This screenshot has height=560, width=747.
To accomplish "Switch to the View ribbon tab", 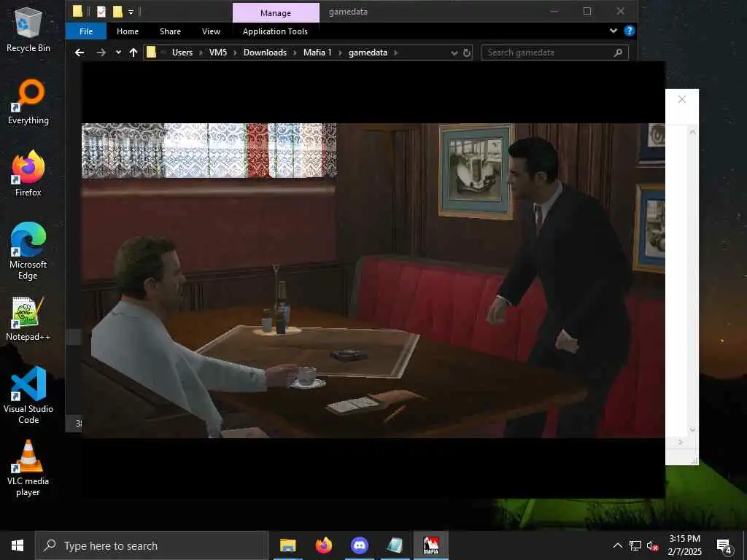I will click(x=211, y=31).
